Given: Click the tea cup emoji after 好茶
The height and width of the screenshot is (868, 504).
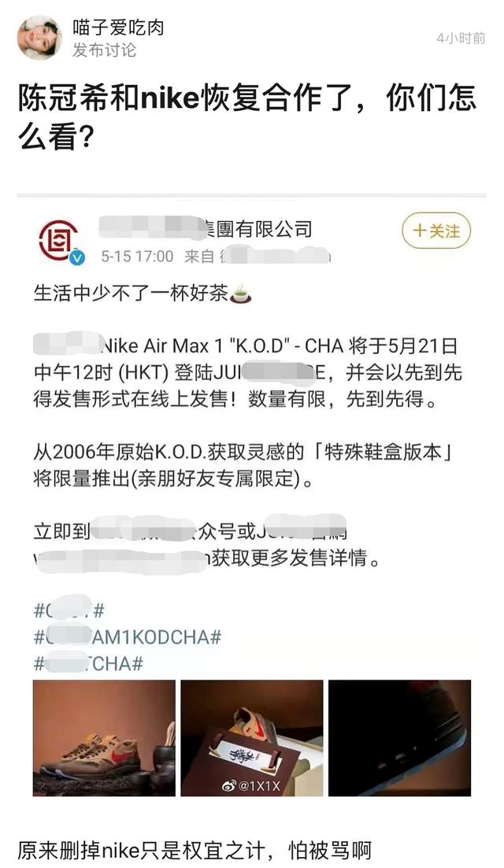Looking at the screenshot, I should [x=240, y=293].
